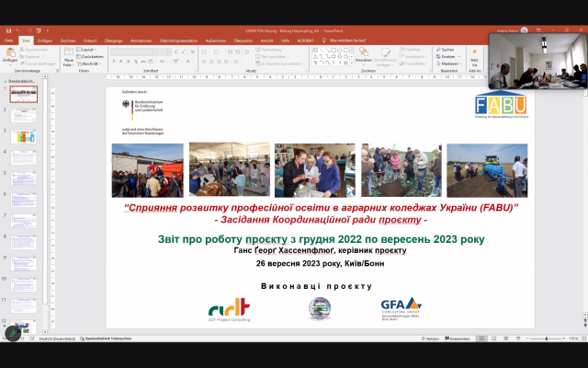Insert a Neue Folie

pyautogui.click(x=69, y=57)
